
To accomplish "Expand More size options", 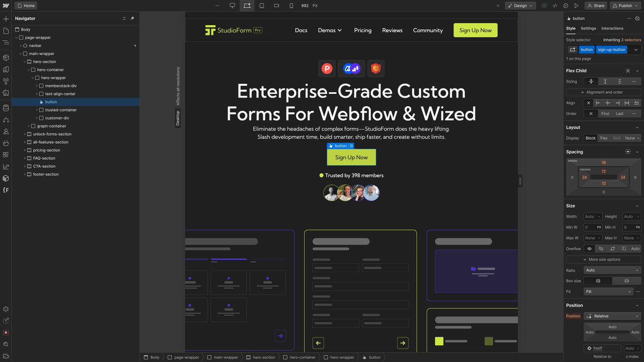I will tap(603, 260).
